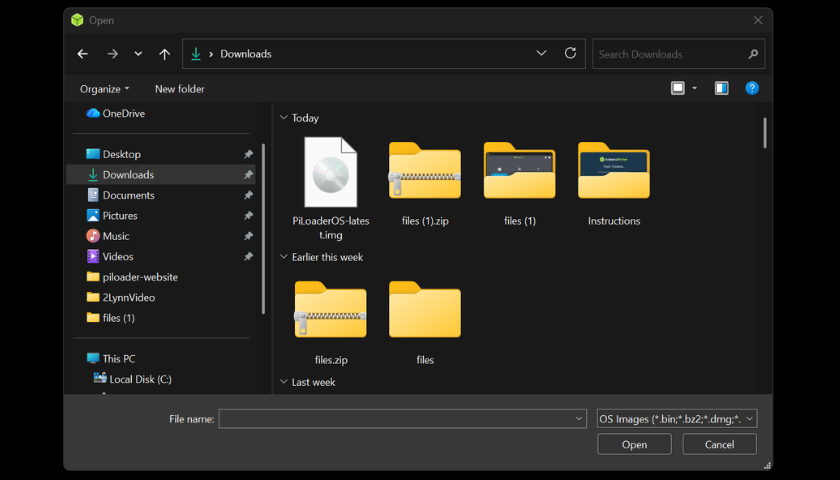
Task: Select the files (1) folder thumbnail
Action: pyautogui.click(x=520, y=184)
